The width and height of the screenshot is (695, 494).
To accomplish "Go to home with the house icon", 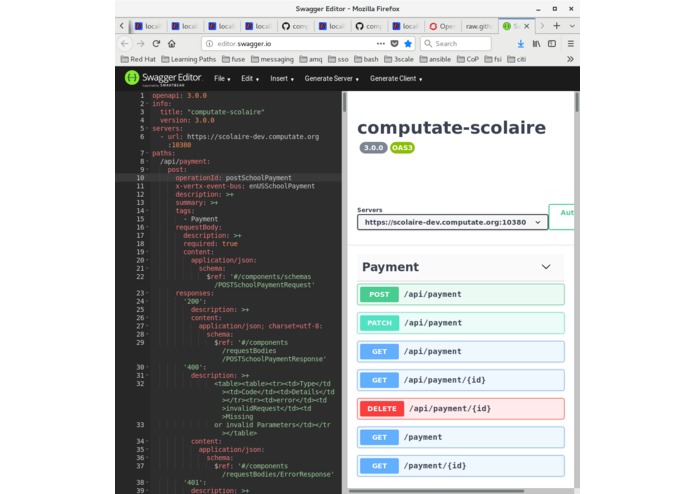I will click(x=172, y=43).
